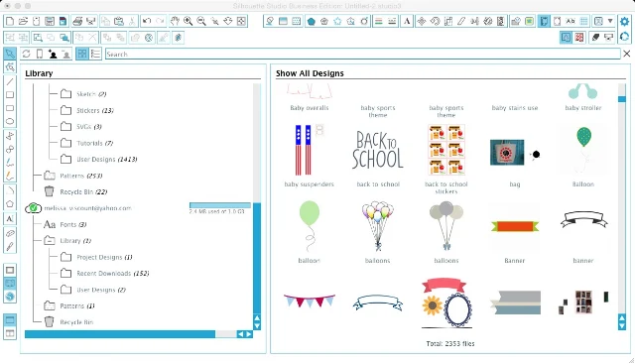This screenshot has width=635, height=364.
Task: Toggle the cloud sync status icon
Action: coord(33,208)
